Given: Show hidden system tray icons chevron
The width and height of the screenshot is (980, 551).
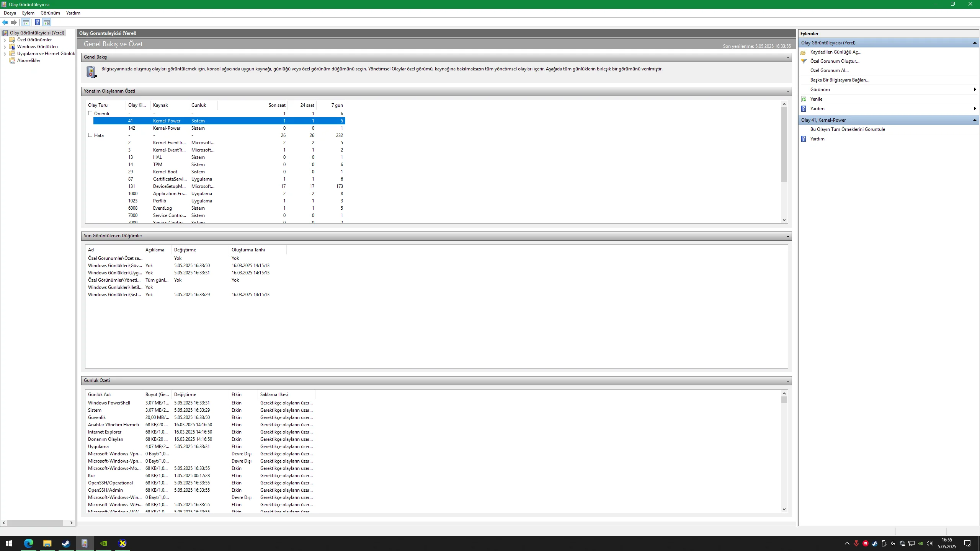Looking at the screenshot, I should pos(847,543).
